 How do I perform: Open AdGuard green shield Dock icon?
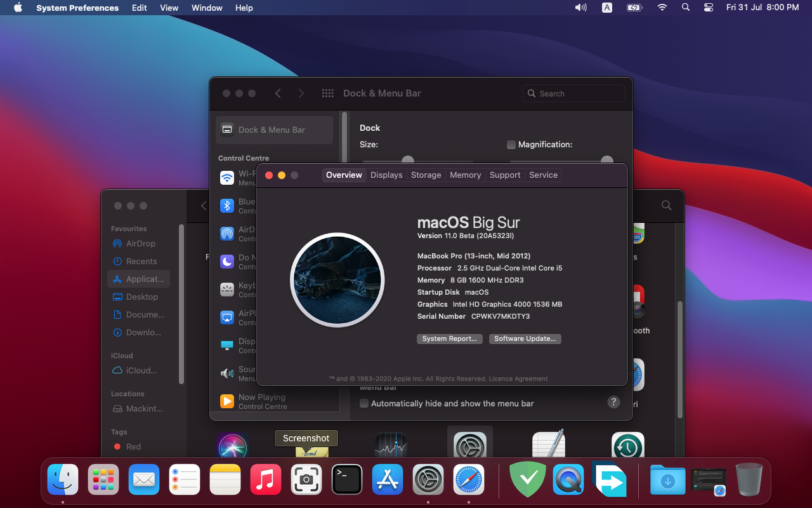click(x=528, y=479)
